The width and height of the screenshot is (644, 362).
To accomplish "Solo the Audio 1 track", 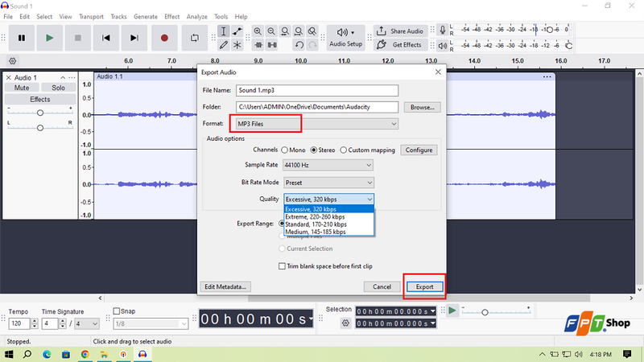I will (58, 88).
